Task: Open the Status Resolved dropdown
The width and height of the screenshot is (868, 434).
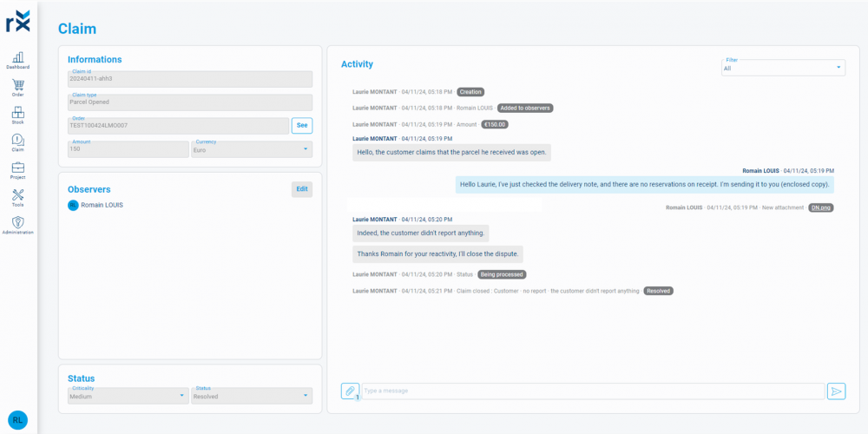Action: tap(251, 396)
